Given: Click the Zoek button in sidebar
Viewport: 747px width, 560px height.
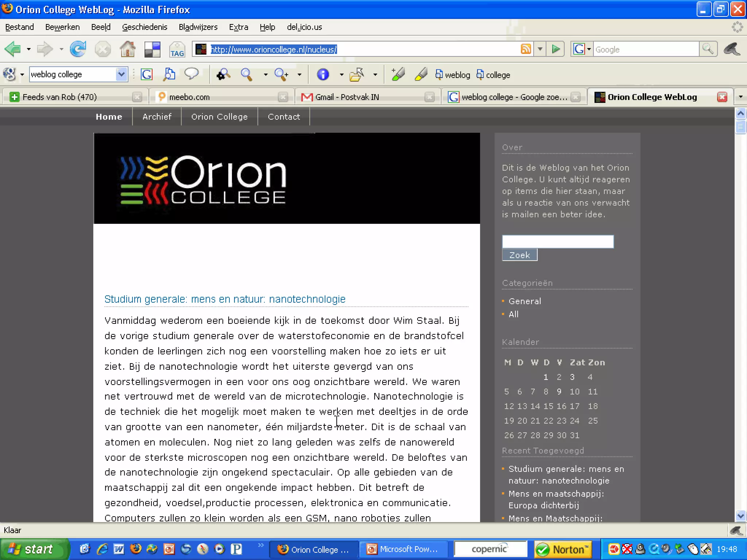Looking at the screenshot, I should click(x=519, y=255).
